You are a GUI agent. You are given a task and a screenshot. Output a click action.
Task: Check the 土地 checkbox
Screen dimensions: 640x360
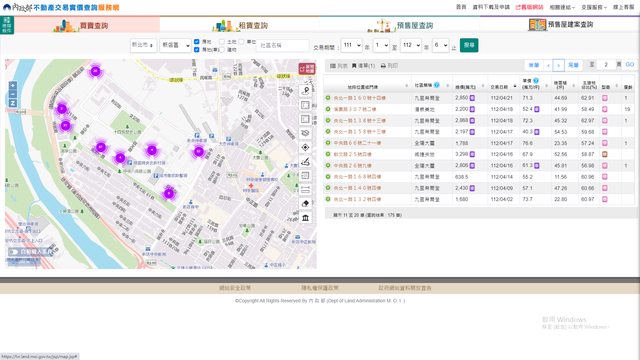(222, 42)
